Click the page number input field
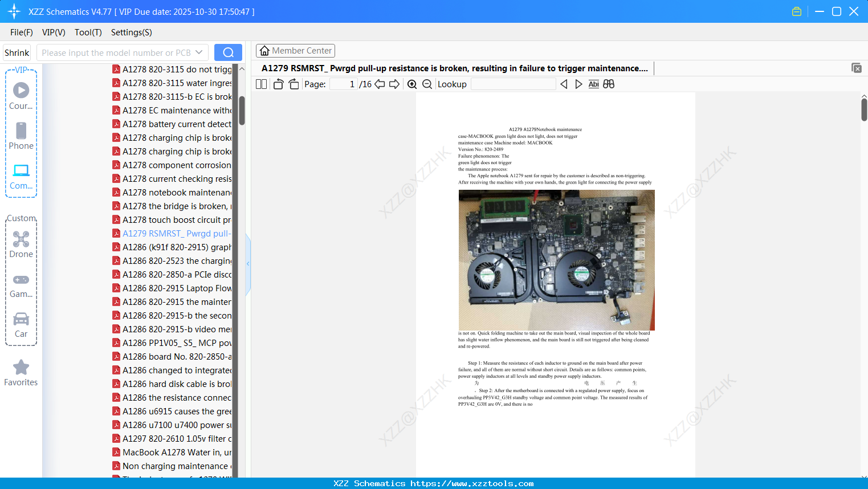Viewport: 868px width, 489px height. [343, 84]
